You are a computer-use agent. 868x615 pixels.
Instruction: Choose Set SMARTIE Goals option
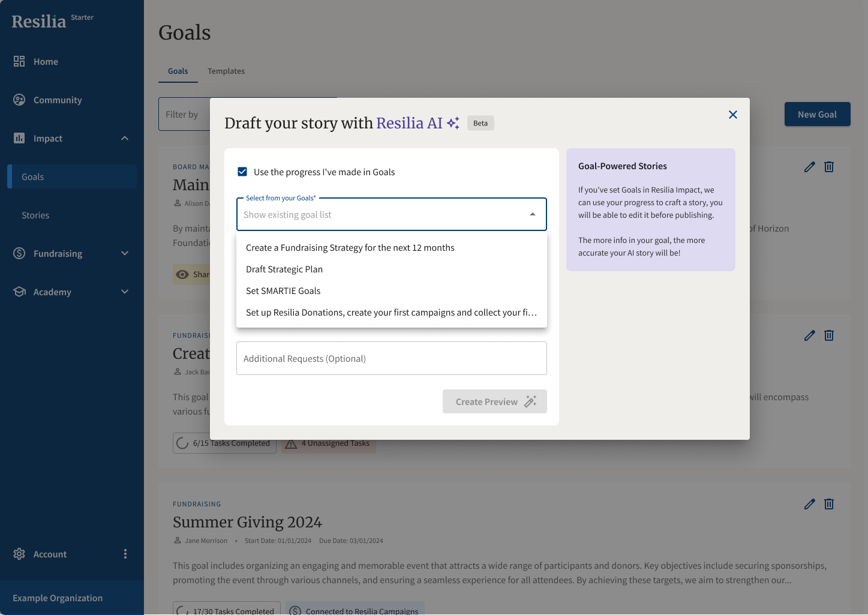point(392,291)
